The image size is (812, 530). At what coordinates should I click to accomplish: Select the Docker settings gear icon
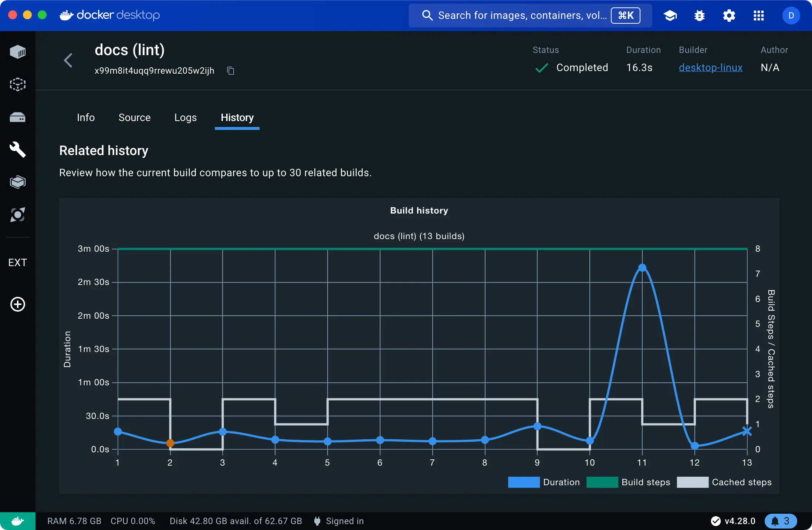pyautogui.click(x=729, y=16)
